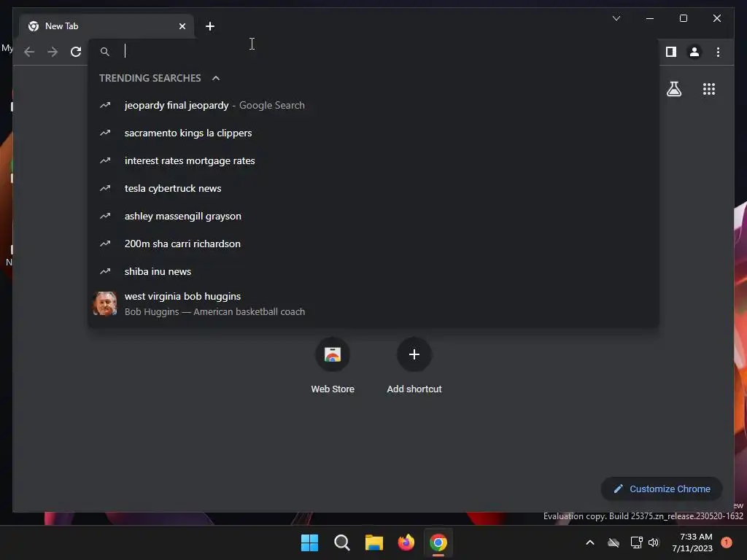Click the magnifier icon in the address bar
The image size is (747, 560).
[105, 52]
